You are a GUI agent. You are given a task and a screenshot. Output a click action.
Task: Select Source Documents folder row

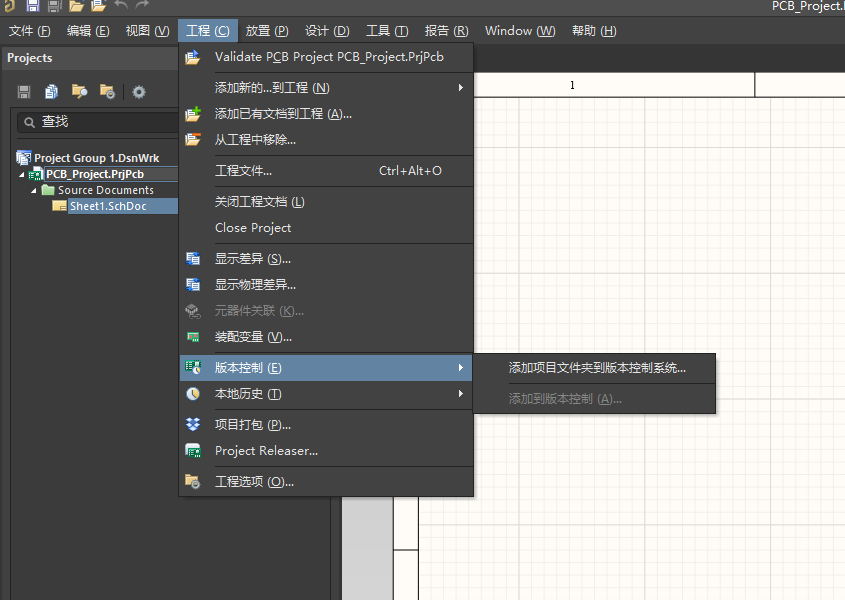point(106,190)
